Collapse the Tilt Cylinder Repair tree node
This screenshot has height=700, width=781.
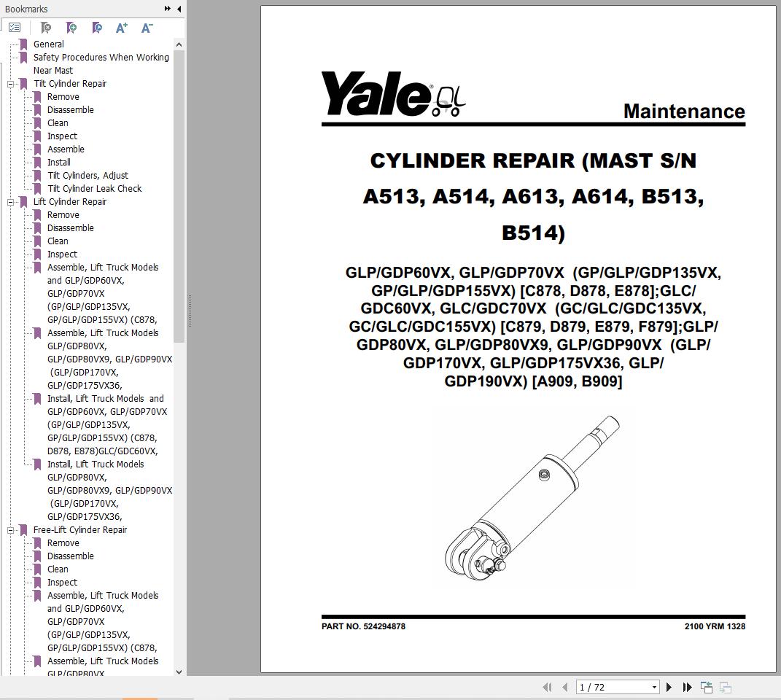click(10, 84)
